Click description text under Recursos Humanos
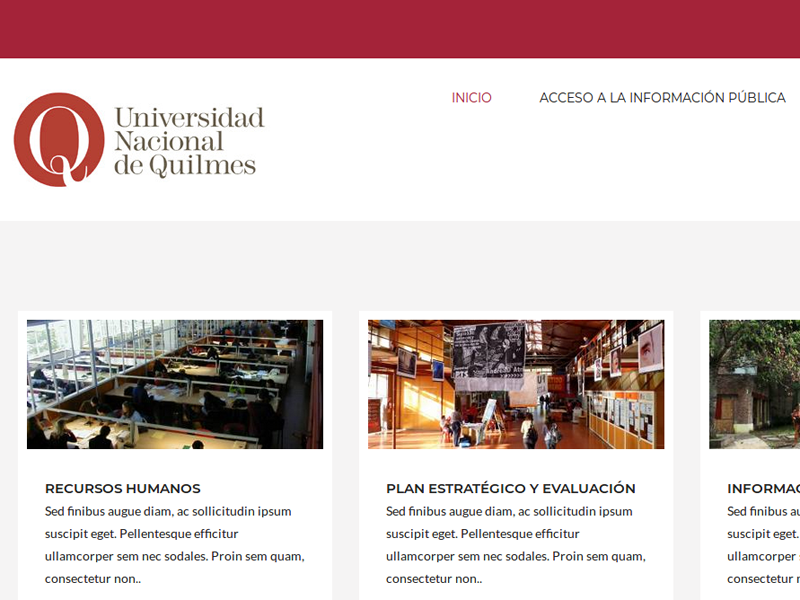Image resolution: width=800 pixels, height=600 pixels. point(174,545)
